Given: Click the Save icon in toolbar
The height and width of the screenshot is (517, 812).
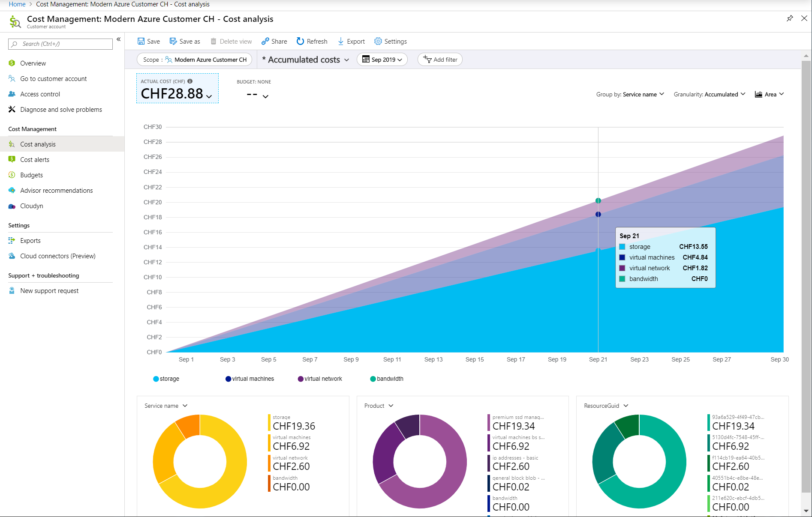Looking at the screenshot, I should [141, 41].
